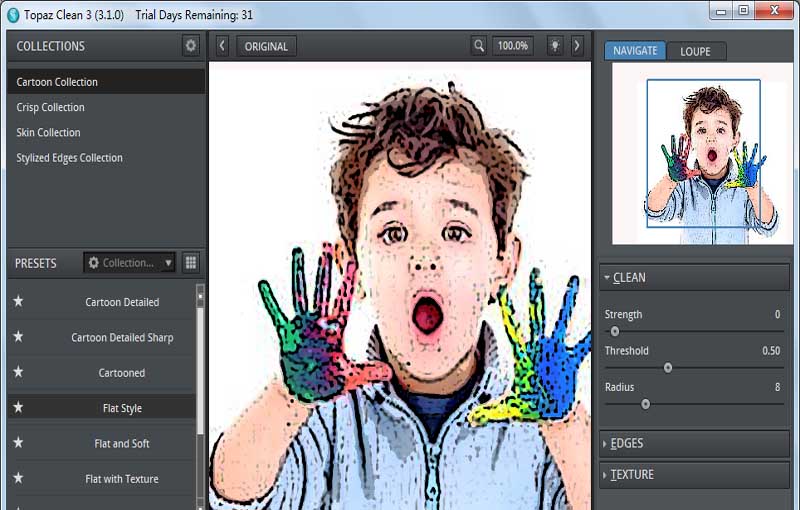Image resolution: width=800 pixels, height=510 pixels.
Task: Select Stylized Edges Collection
Action: click(106, 158)
